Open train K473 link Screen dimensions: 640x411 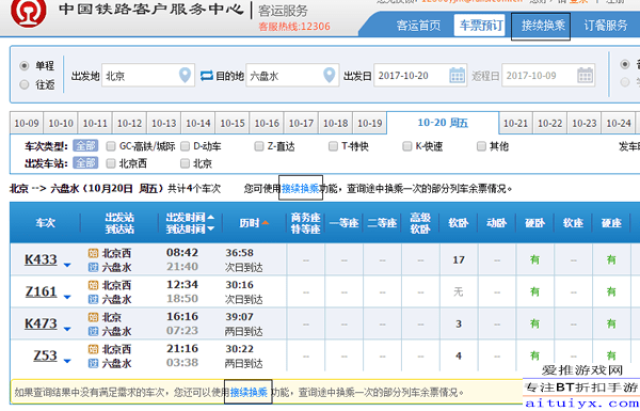coord(41,323)
